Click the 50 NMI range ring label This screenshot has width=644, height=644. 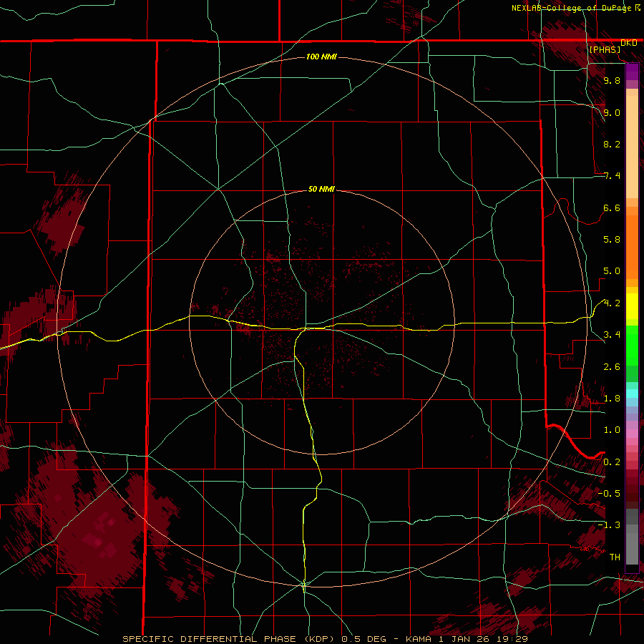321,189
